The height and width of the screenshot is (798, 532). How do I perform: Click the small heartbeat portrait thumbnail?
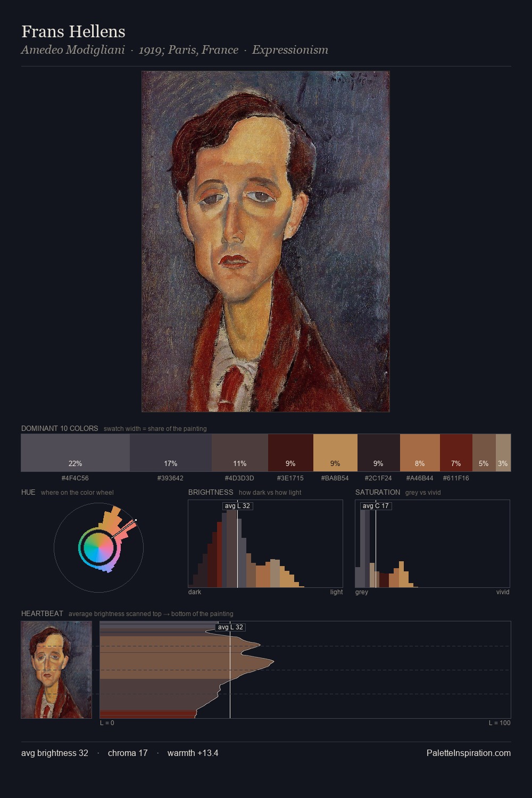[56, 670]
